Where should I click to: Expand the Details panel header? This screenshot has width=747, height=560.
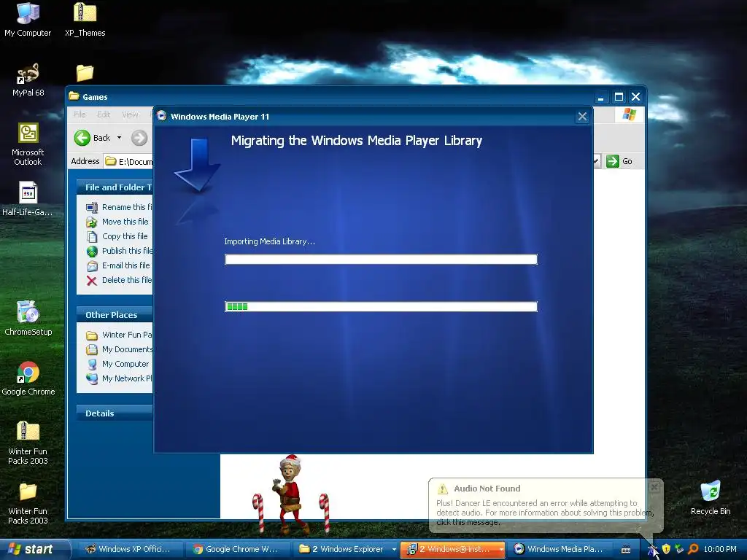click(115, 413)
